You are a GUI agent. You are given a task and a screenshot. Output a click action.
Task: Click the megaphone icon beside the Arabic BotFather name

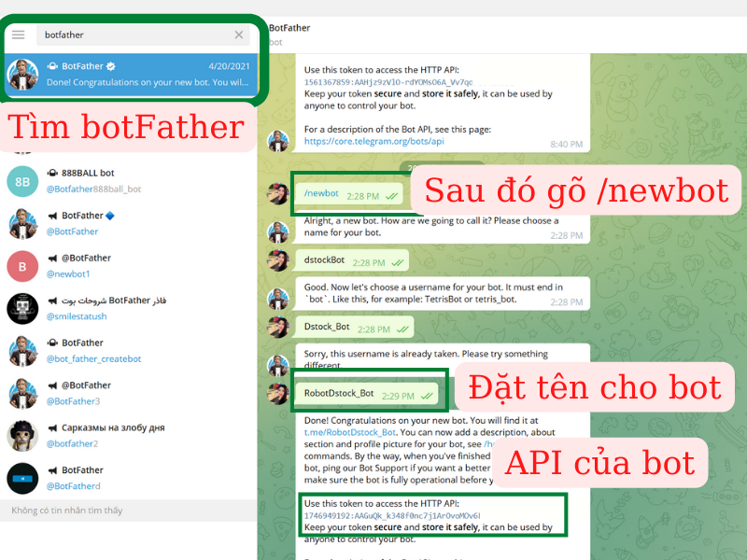pyautogui.click(x=52, y=301)
